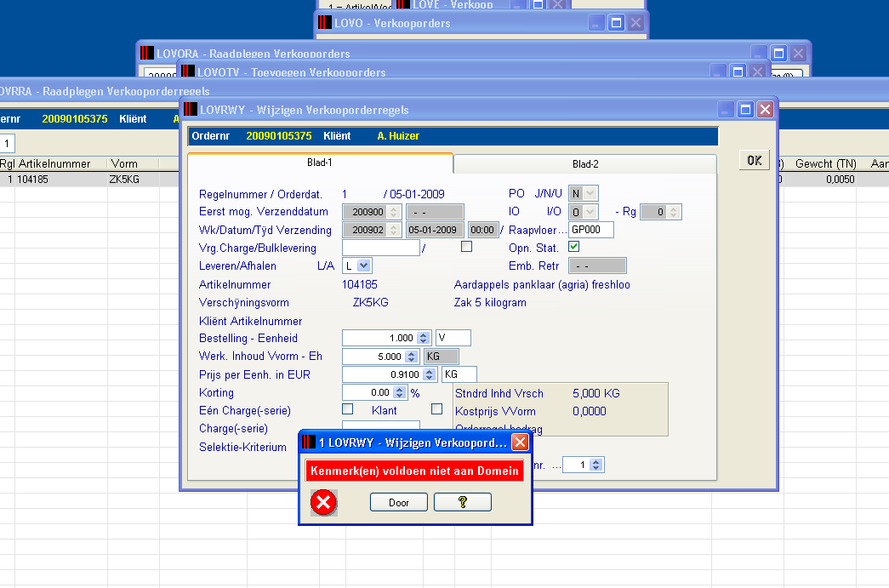Click the Aardappels panklaar (agria) description
The height and width of the screenshot is (588, 889).
(x=542, y=285)
